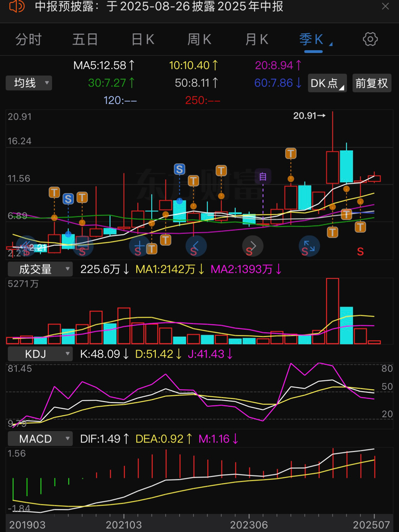Select the 季K tab
The height and width of the screenshot is (532, 399).
[311, 39]
